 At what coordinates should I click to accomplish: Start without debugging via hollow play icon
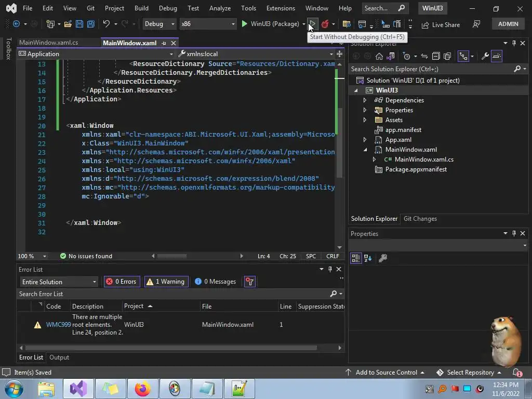(x=312, y=24)
